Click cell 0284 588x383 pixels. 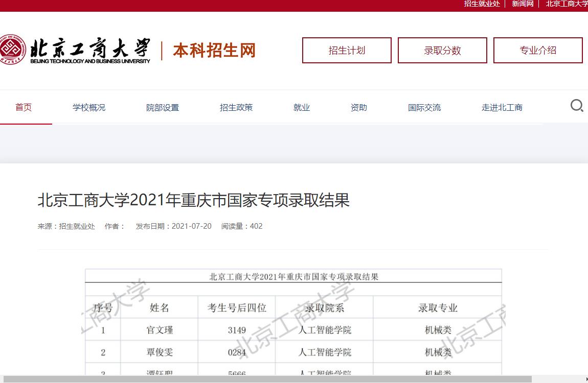click(x=237, y=352)
